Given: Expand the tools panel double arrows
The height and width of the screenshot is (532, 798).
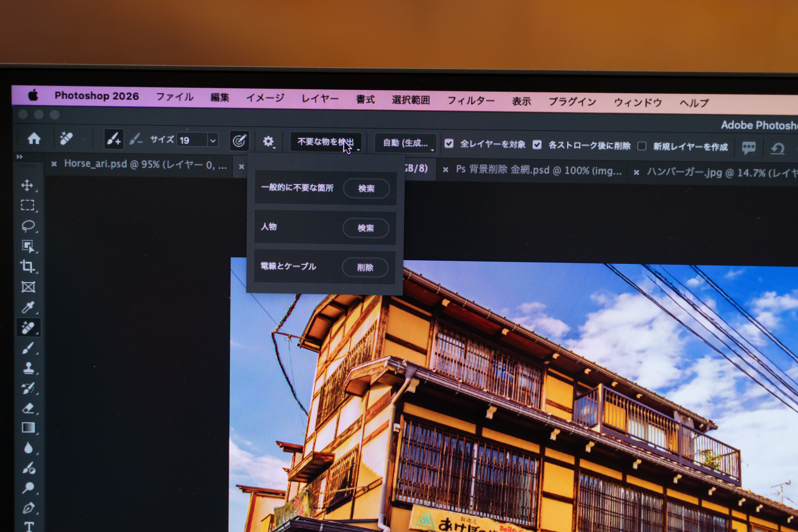Looking at the screenshot, I should click(x=20, y=157).
